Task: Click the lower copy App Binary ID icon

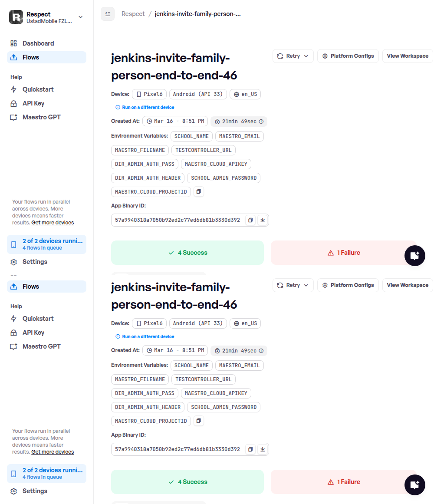Action: tap(250, 449)
